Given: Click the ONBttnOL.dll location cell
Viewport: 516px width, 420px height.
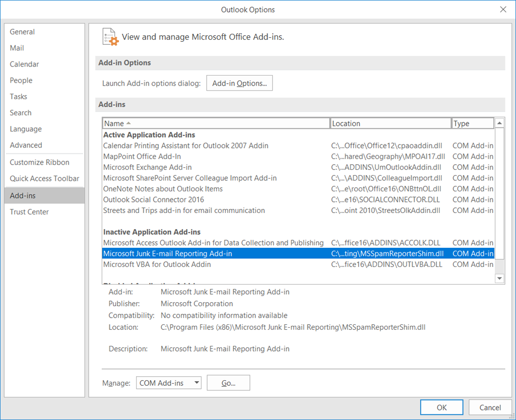Looking at the screenshot, I should click(x=386, y=189).
